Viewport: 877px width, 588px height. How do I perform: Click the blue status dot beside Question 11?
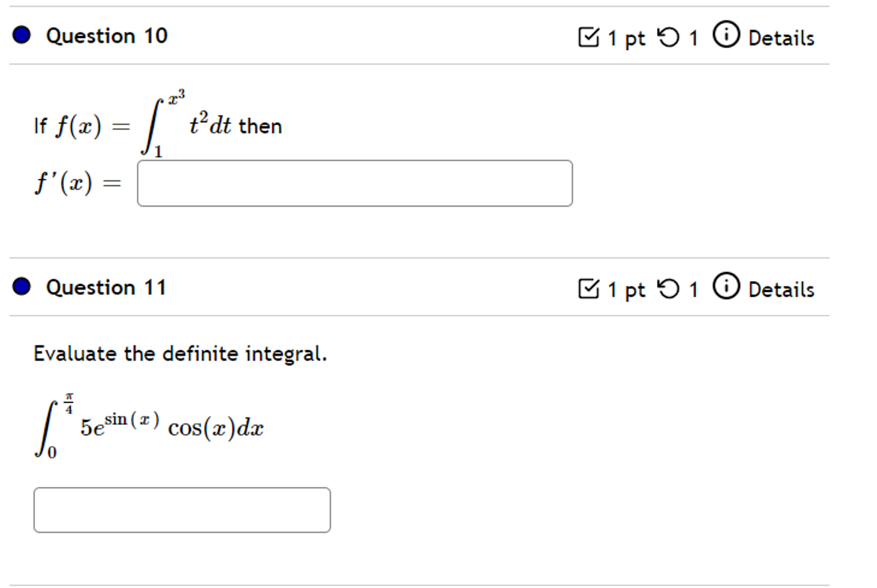[21, 287]
